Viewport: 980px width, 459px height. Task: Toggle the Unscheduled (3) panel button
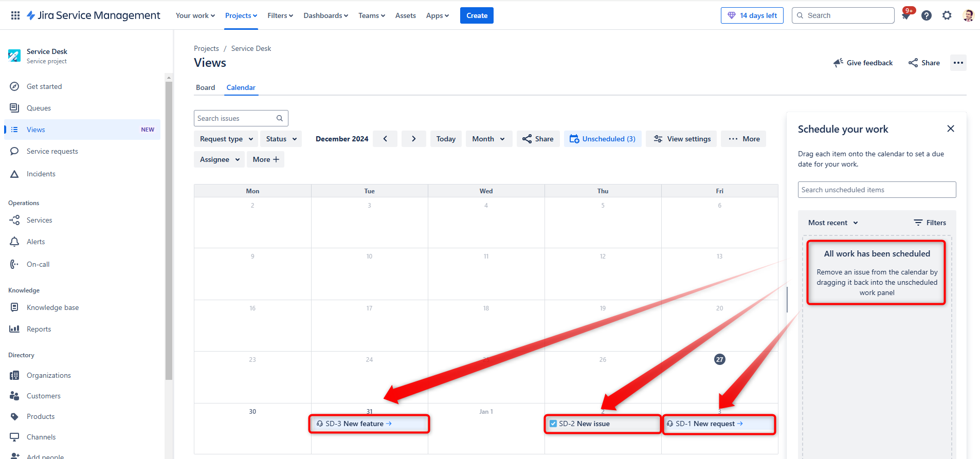(603, 139)
